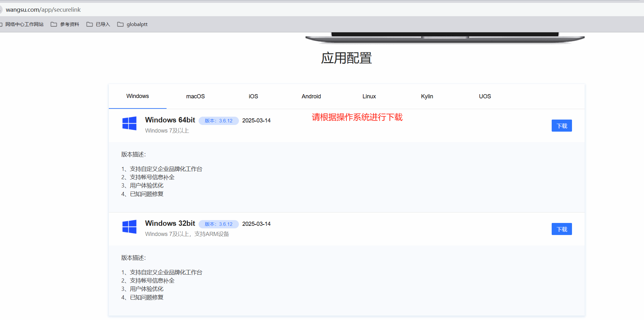
Task: Download the Windows 32bit client
Action: click(x=562, y=229)
